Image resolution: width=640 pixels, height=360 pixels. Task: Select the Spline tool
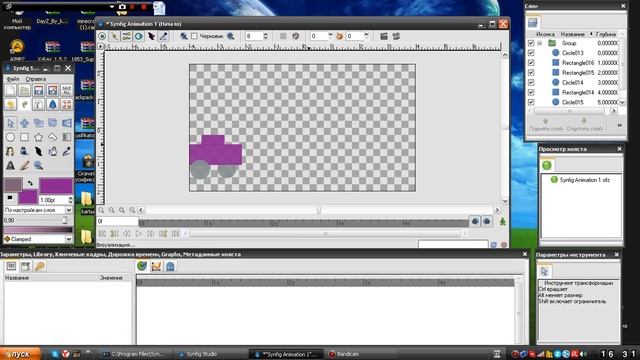click(10, 151)
